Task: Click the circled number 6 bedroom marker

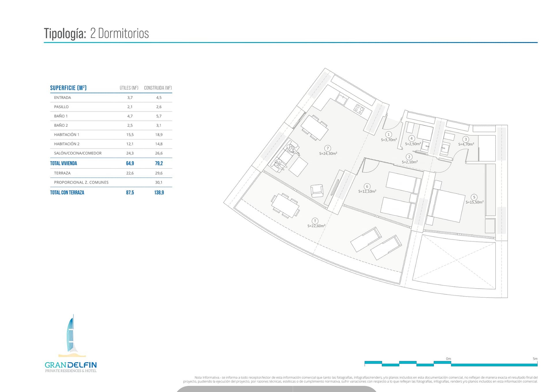Action: click(x=367, y=186)
